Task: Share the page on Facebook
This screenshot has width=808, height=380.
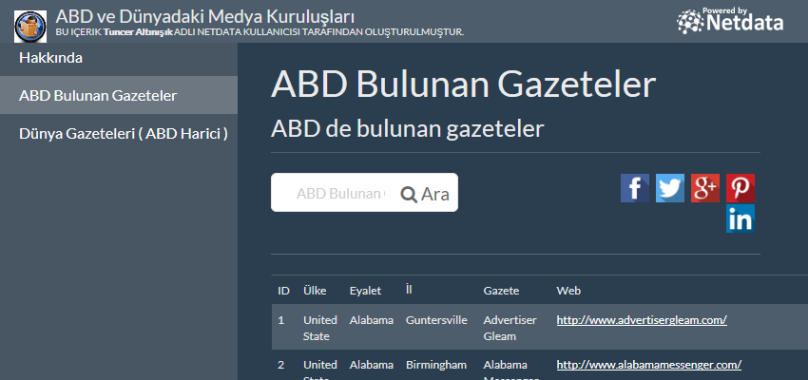Action: [x=634, y=188]
